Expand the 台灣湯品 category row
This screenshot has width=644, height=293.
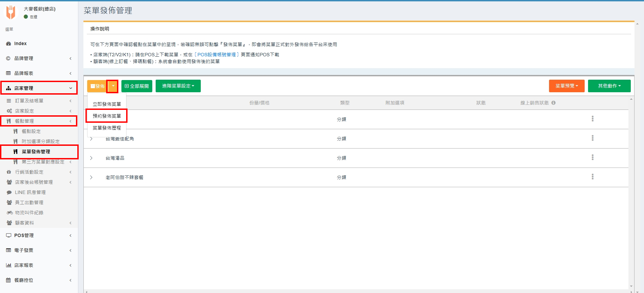[x=91, y=158]
